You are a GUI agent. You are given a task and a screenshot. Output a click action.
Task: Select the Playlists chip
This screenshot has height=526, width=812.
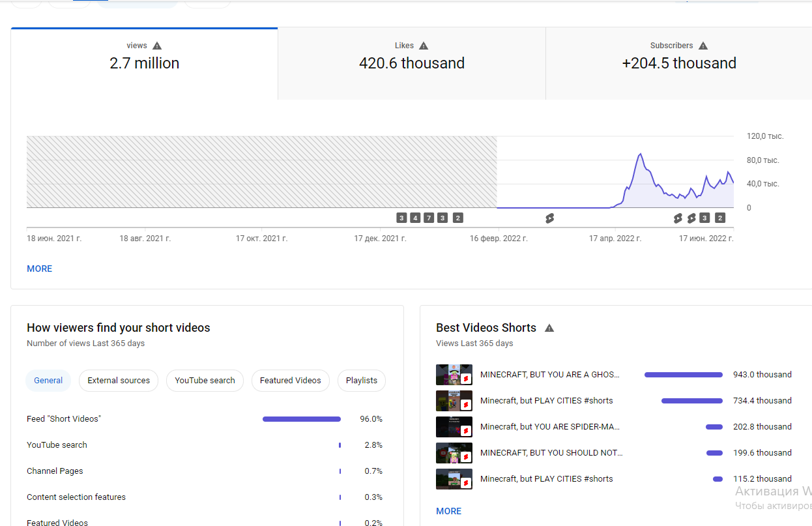362,381
